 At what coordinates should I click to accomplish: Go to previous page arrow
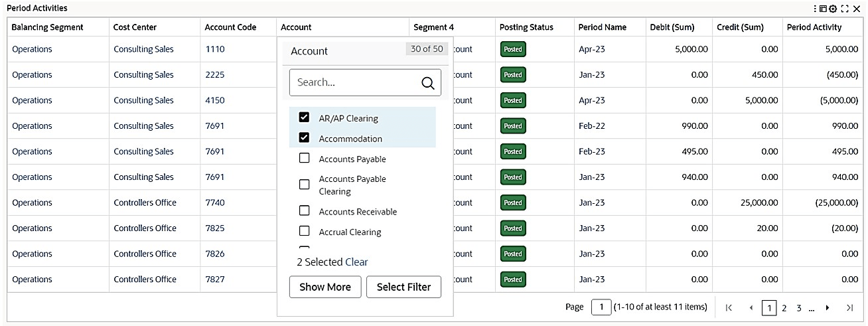(x=751, y=307)
